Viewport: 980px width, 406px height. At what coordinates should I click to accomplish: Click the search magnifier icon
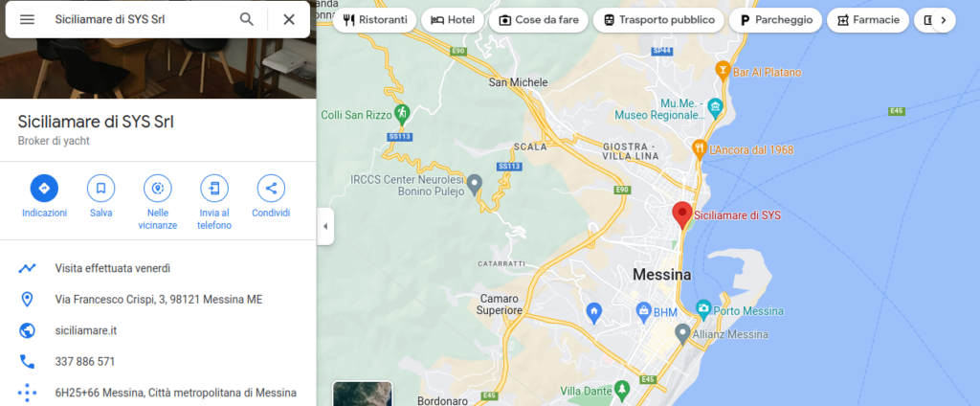pyautogui.click(x=247, y=19)
